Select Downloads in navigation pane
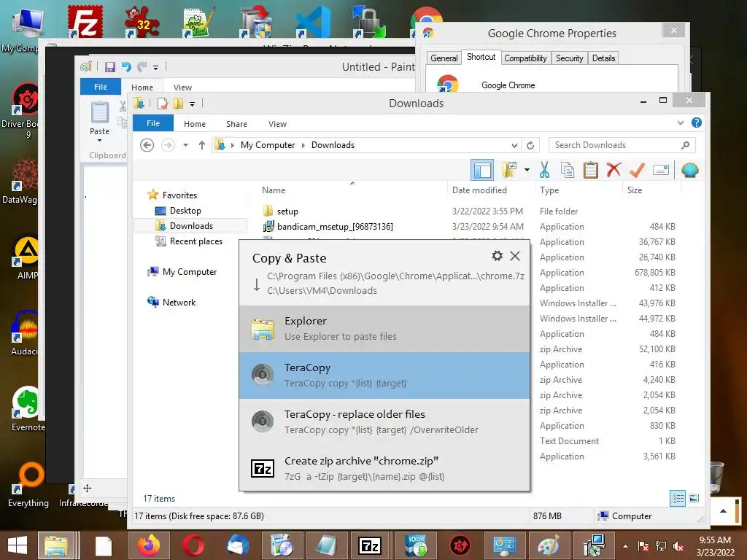747x560 pixels. (190, 226)
